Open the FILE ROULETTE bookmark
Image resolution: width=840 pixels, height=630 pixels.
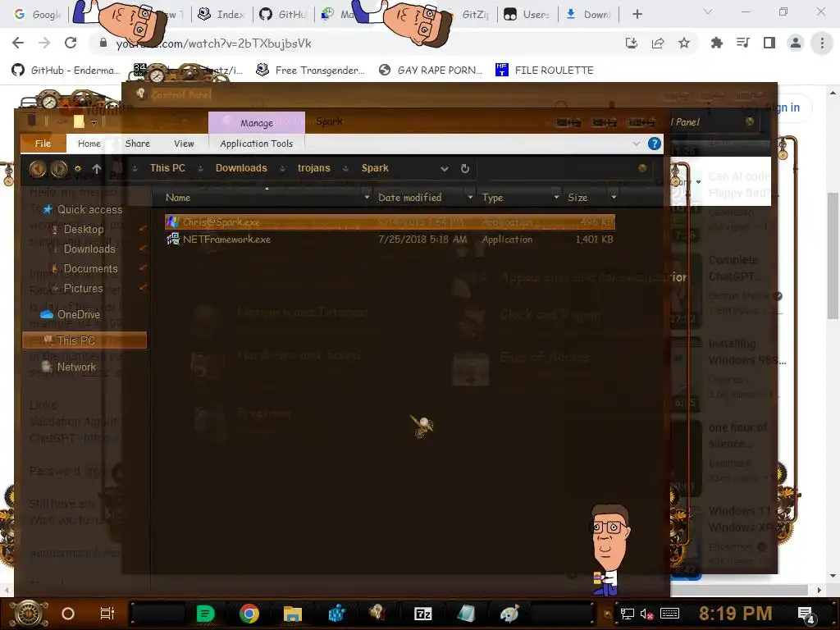545,71
